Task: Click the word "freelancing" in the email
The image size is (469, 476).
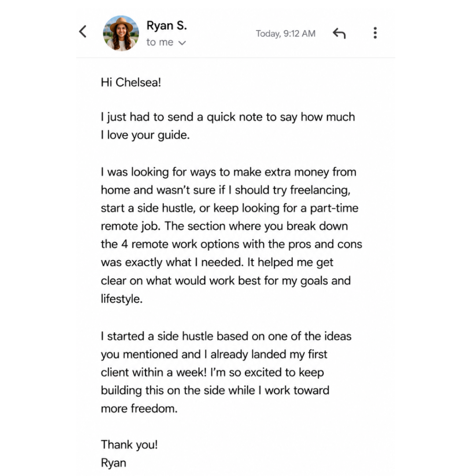Action: click(x=320, y=190)
